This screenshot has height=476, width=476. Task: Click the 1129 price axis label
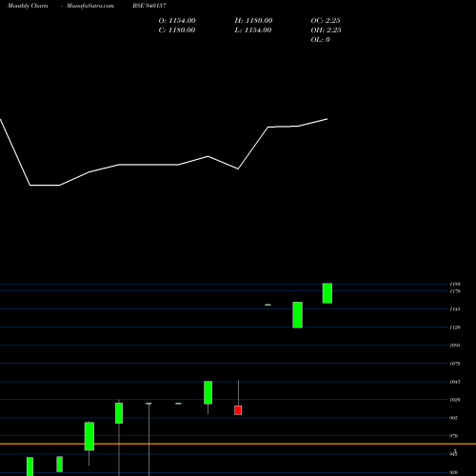click(455, 327)
